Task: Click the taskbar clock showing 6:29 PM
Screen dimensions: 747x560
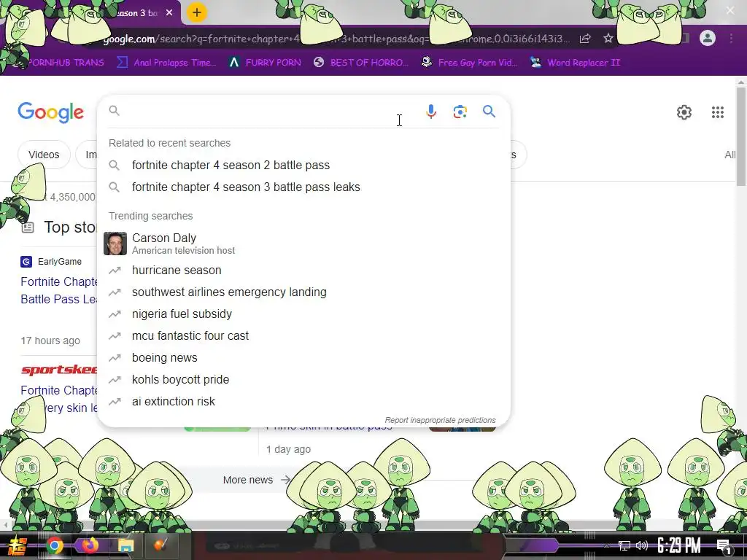Action: click(x=679, y=545)
